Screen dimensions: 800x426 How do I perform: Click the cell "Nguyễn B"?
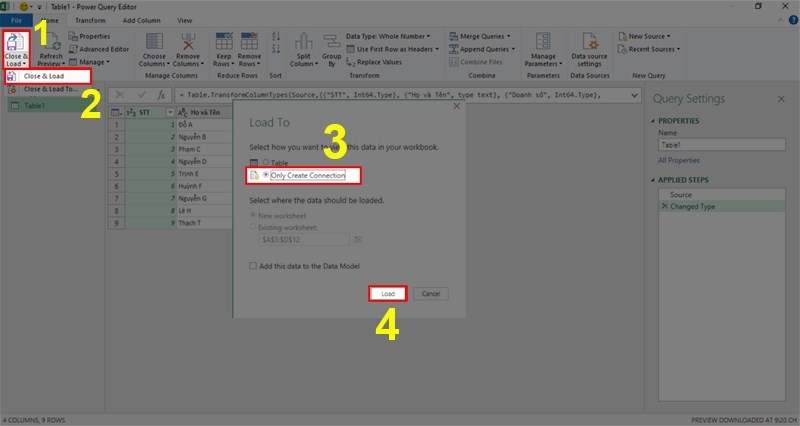(x=204, y=137)
